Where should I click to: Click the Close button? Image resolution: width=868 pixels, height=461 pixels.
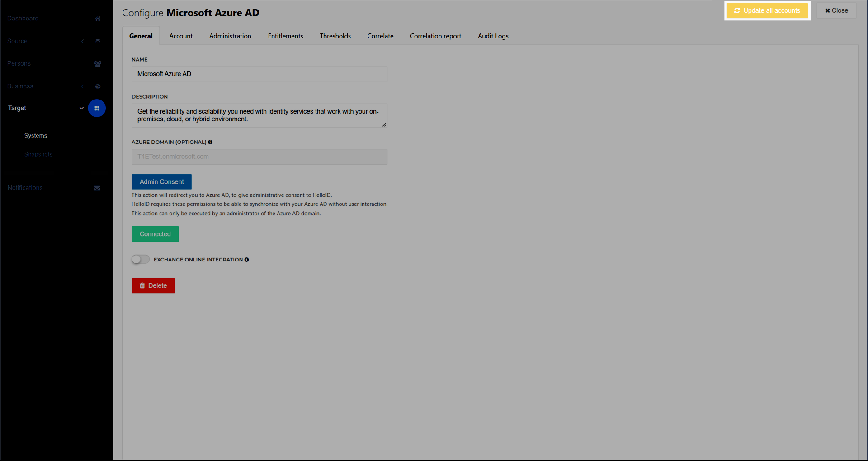point(836,10)
